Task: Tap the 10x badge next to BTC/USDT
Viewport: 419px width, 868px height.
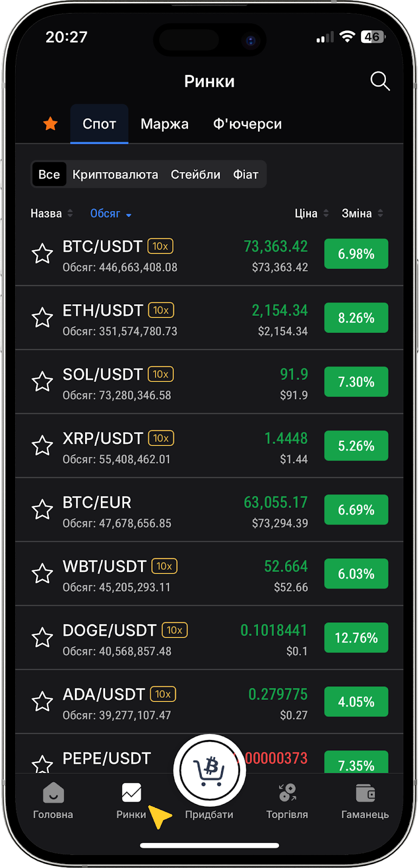Action: (x=160, y=246)
